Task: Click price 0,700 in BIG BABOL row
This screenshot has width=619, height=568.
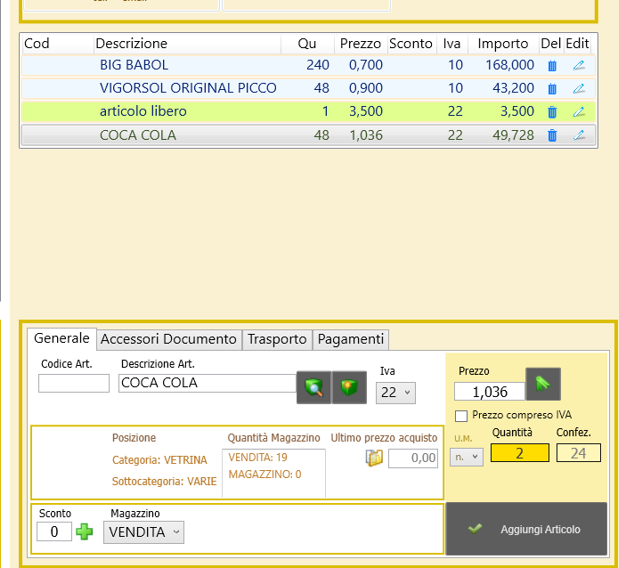Action: pos(366,65)
